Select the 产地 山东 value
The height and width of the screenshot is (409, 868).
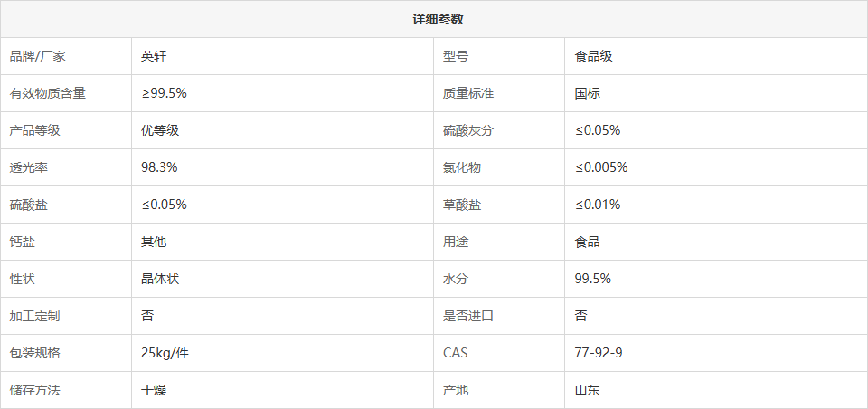588,391
